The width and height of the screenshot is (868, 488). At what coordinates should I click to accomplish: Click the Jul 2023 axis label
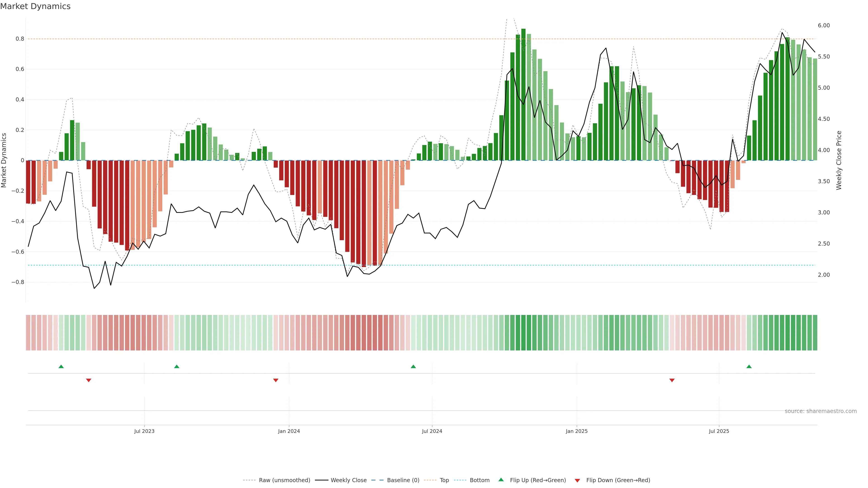pyautogui.click(x=144, y=431)
